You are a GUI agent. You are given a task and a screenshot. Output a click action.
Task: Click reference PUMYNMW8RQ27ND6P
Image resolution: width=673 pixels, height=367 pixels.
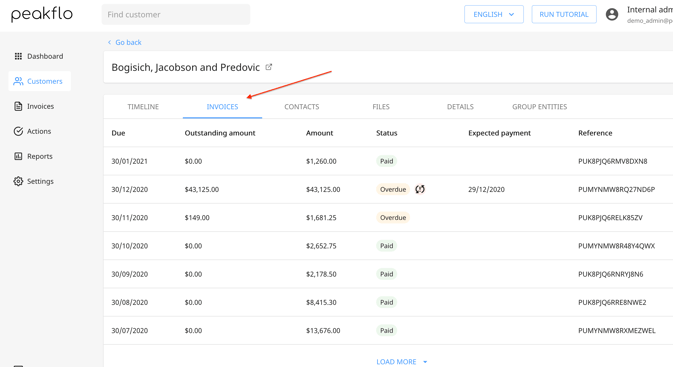point(616,189)
